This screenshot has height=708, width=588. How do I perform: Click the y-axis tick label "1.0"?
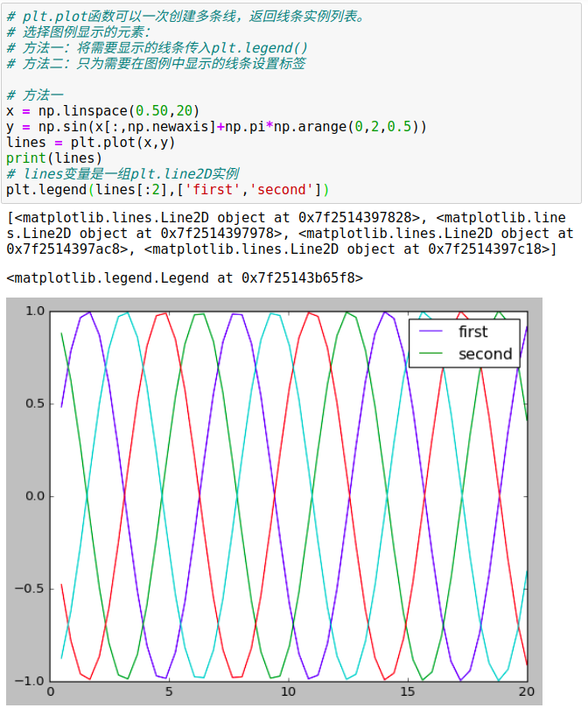pos(35,311)
